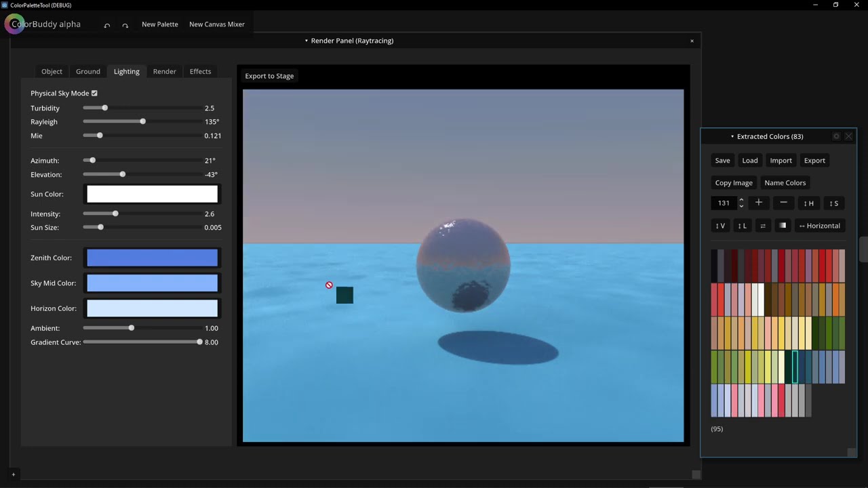868x488 pixels.
Task: Click the Name Colors button
Action: [785, 183]
